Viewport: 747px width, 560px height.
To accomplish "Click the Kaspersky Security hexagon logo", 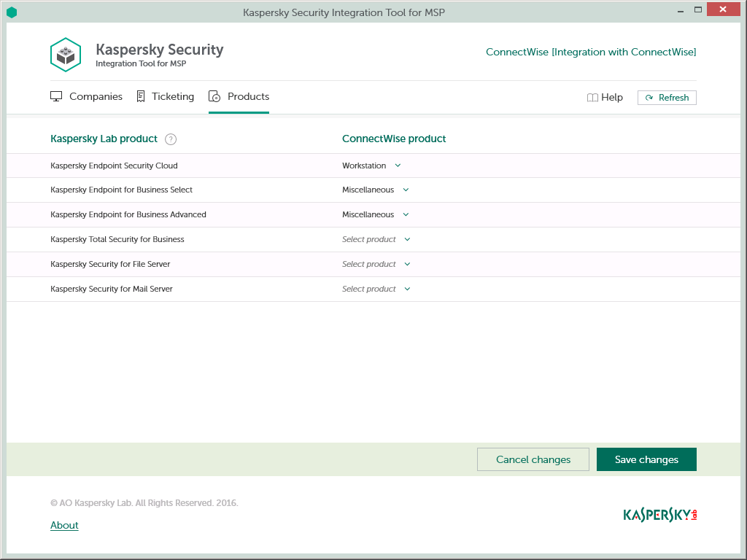I will (x=66, y=55).
